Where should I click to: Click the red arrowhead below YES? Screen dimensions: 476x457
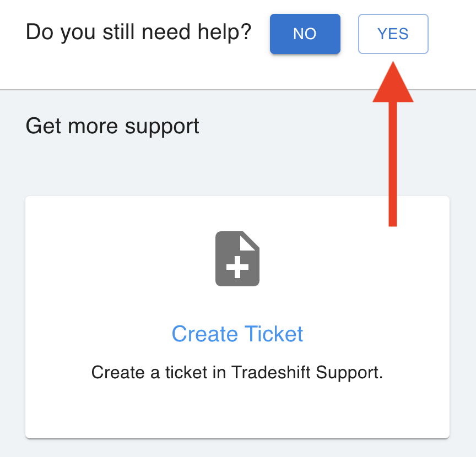(x=393, y=85)
